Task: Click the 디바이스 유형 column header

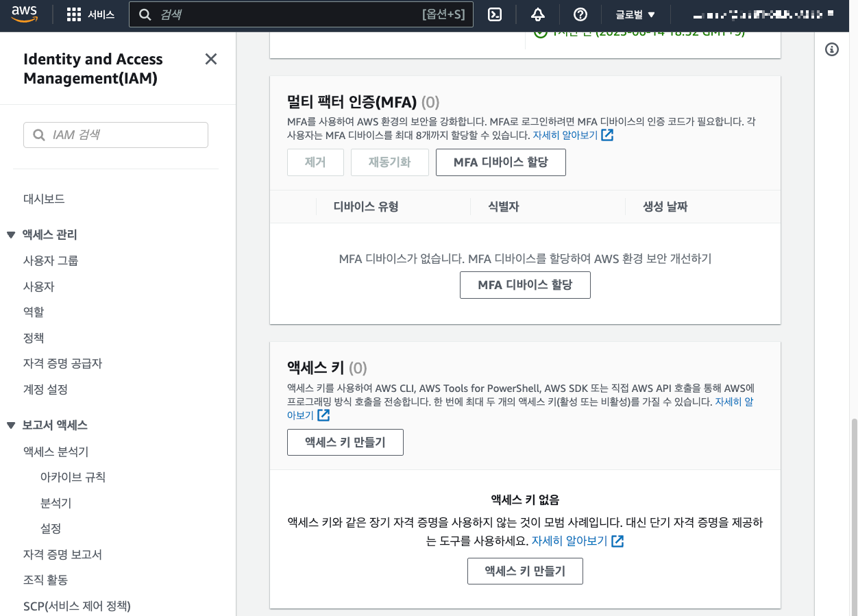Action: click(366, 206)
